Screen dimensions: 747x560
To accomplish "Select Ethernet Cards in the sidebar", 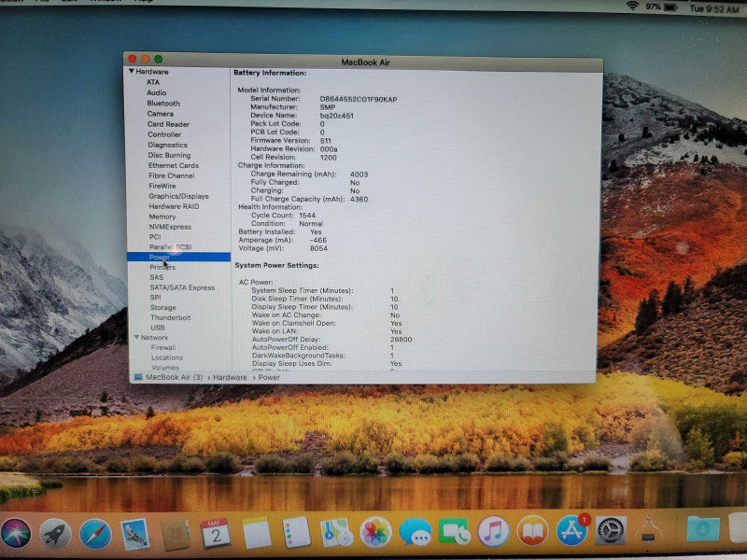I will click(174, 166).
